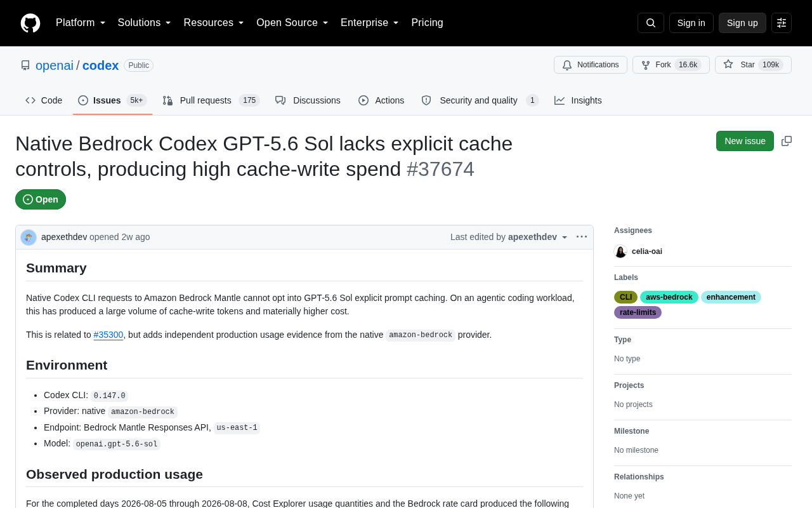812x508 pixels.
Task: Expand the Open Source menu
Action: coord(292,23)
